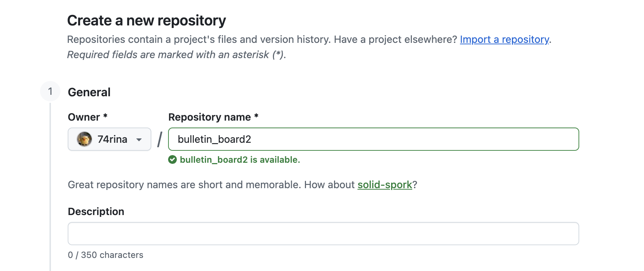Click the Great repository names hint text
This screenshot has height=271, width=644.
(211, 185)
